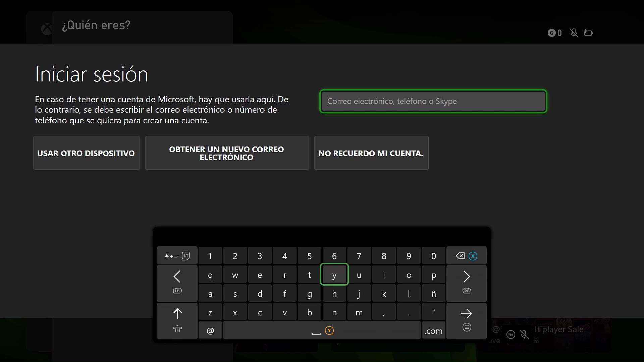Tap the c key
The width and height of the screenshot is (644, 362).
(260, 312)
